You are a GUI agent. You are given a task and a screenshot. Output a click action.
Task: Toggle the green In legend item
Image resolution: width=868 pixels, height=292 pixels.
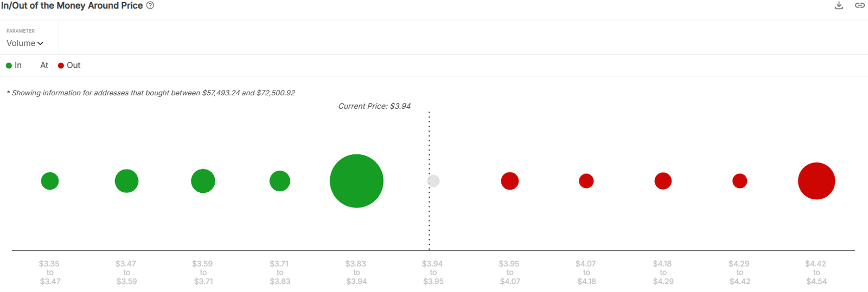pos(14,66)
